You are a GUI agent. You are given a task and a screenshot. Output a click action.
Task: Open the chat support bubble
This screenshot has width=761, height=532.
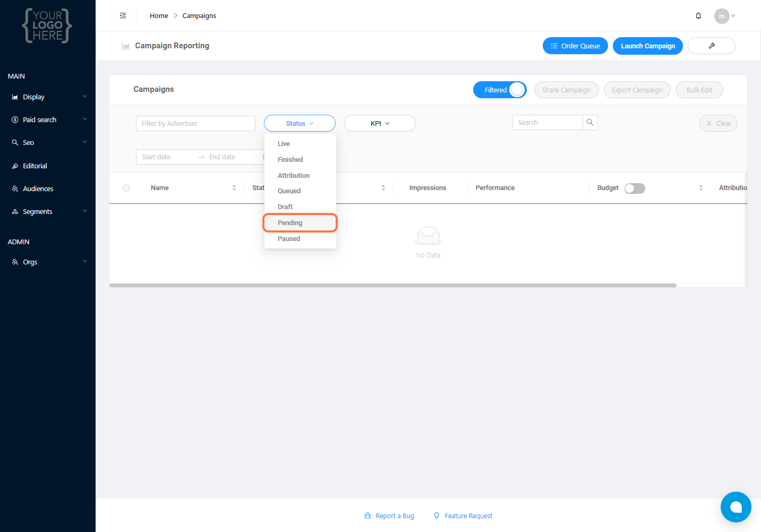736,507
